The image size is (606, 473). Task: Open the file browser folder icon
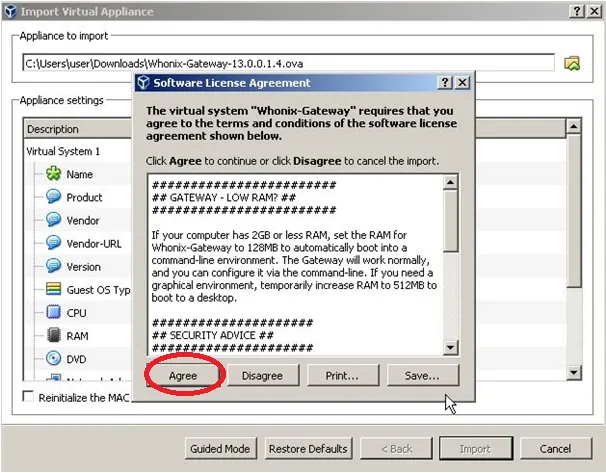572,63
